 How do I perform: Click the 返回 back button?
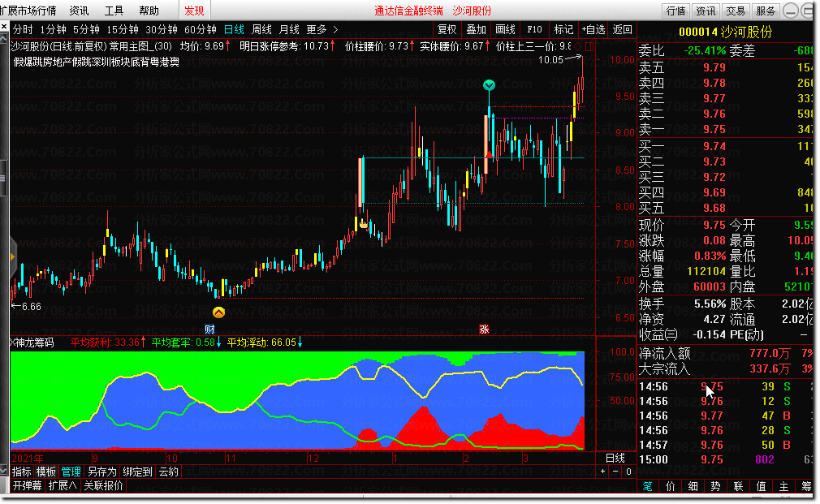coord(623,30)
